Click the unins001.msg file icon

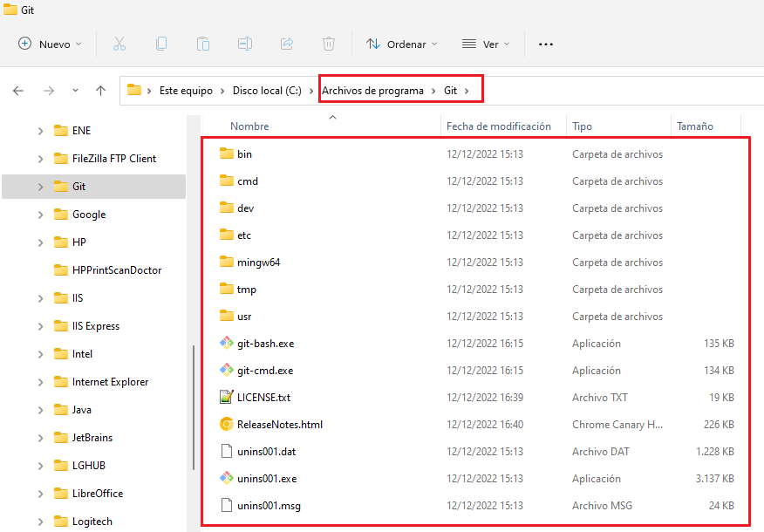(x=226, y=505)
